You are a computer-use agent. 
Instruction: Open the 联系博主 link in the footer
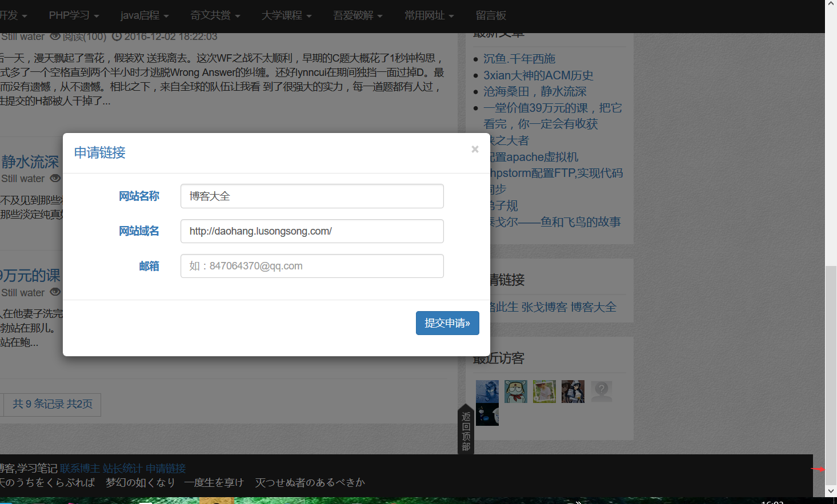(80, 468)
